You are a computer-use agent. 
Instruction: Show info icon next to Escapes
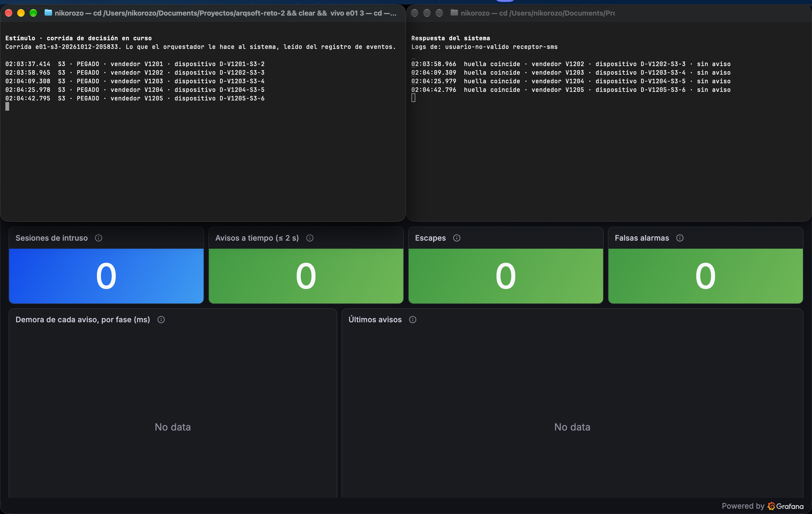click(x=456, y=238)
